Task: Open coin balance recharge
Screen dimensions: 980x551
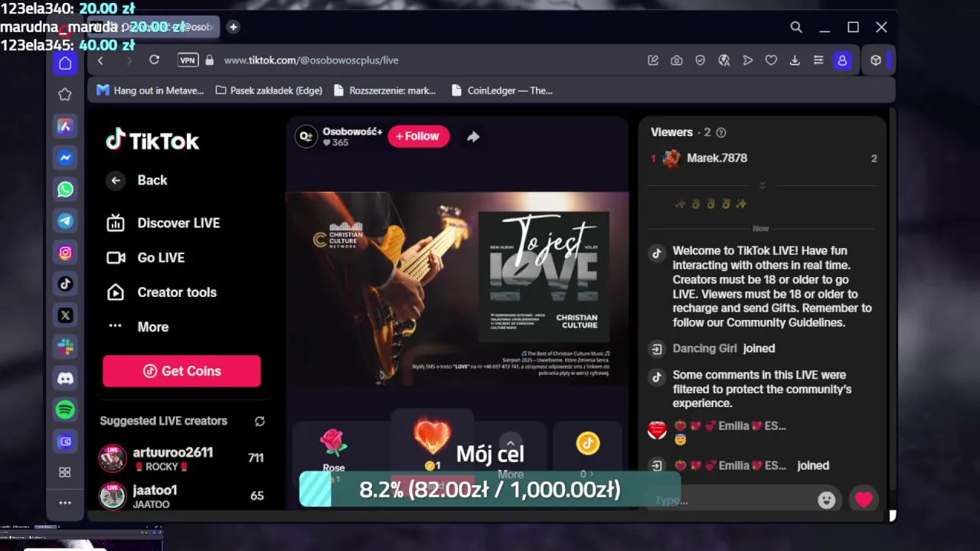Action: [x=587, y=455]
